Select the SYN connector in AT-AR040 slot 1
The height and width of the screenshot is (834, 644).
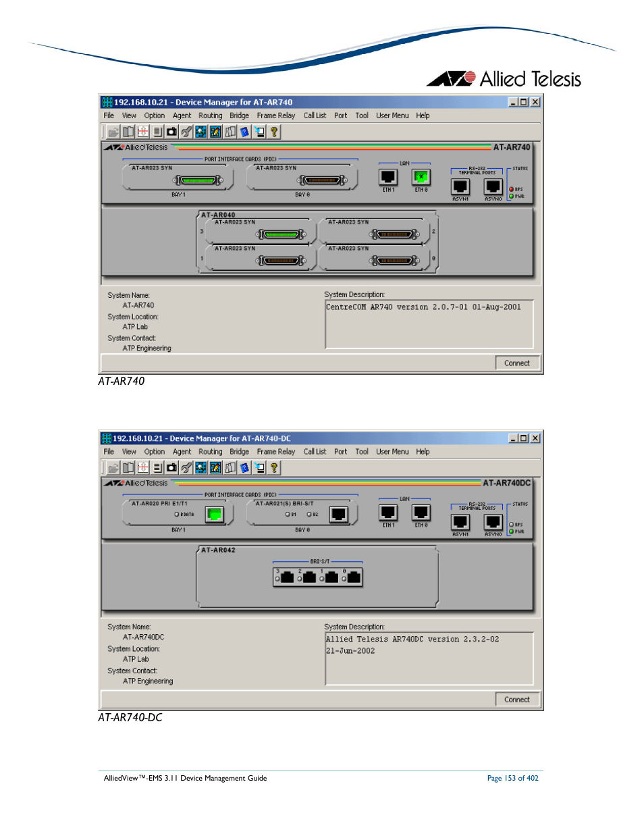point(281,261)
